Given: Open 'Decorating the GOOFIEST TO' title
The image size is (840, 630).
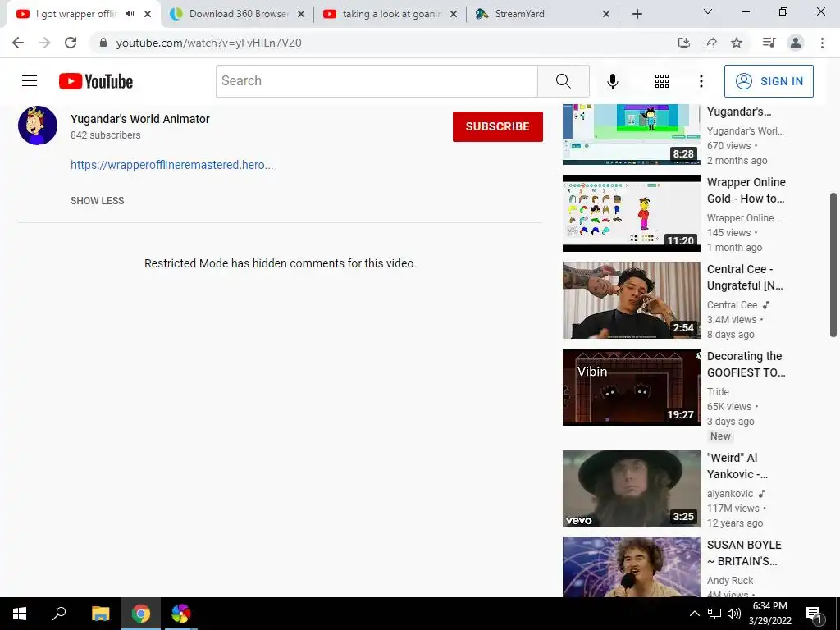Looking at the screenshot, I should pos(746,364).
